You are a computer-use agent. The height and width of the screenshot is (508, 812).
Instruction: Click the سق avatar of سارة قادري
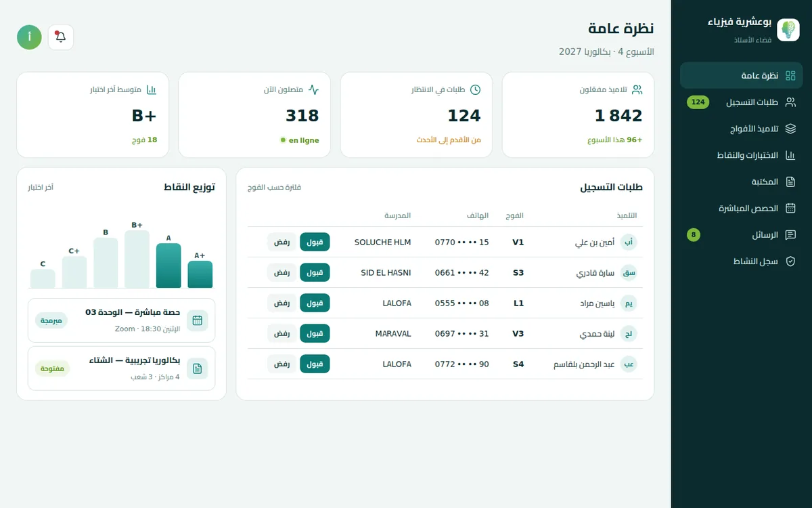click(629, 273)
